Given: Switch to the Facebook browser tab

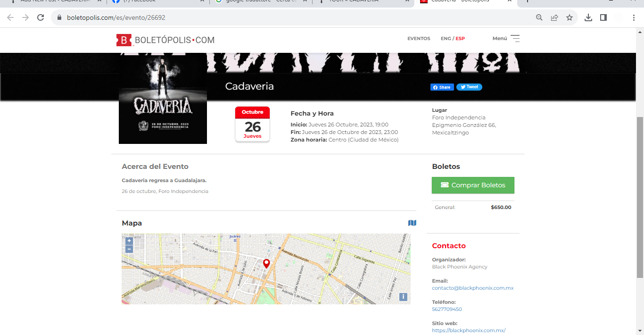Looking at the screenshot, I should click(x=157, y=1).
